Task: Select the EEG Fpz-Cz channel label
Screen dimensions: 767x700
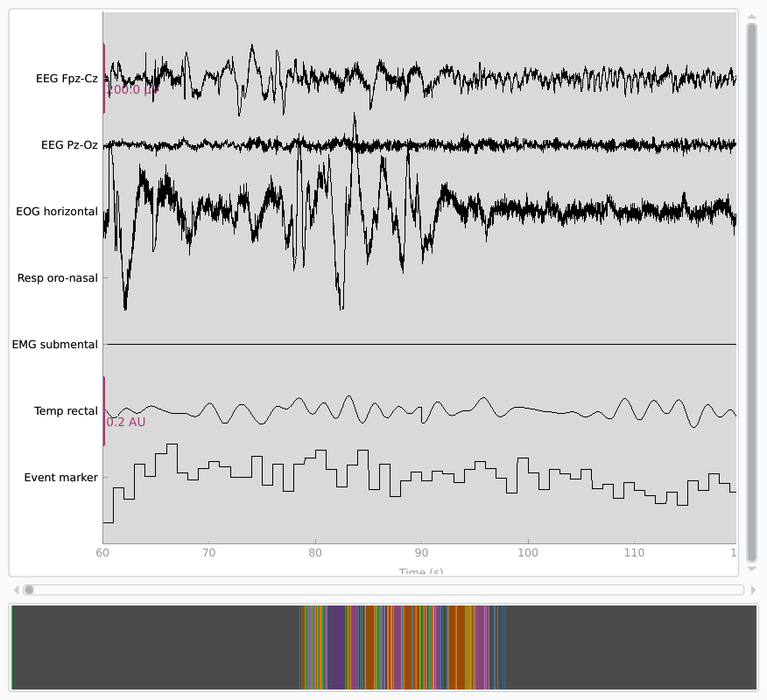Action: [x=67, y=78]
